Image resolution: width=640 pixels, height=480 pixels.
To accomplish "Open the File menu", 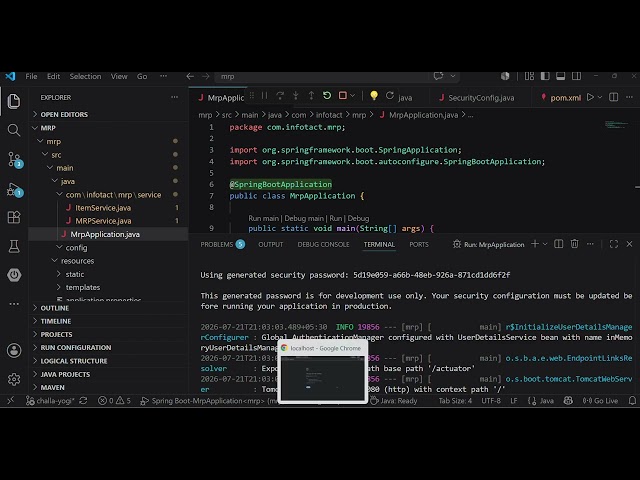I will 31,76.
